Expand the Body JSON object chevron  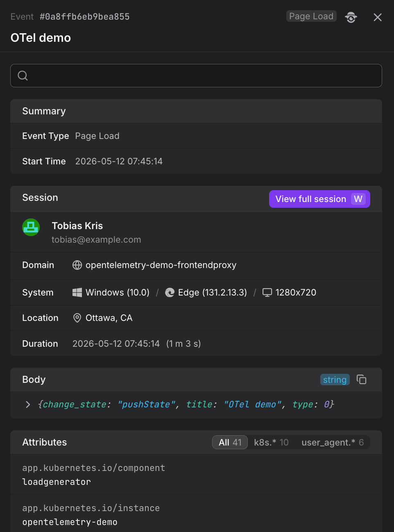(x=28, y=405)
